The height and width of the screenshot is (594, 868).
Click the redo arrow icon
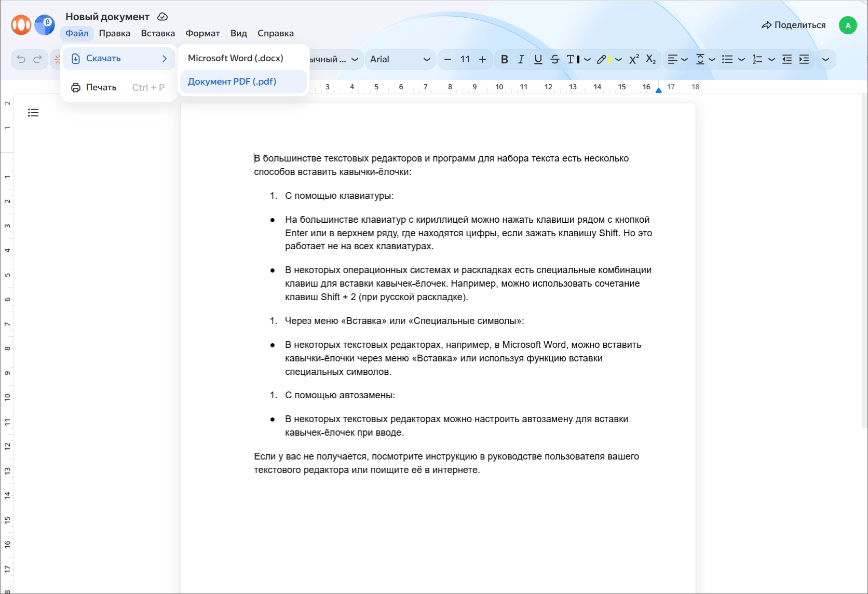pos(38,59)
